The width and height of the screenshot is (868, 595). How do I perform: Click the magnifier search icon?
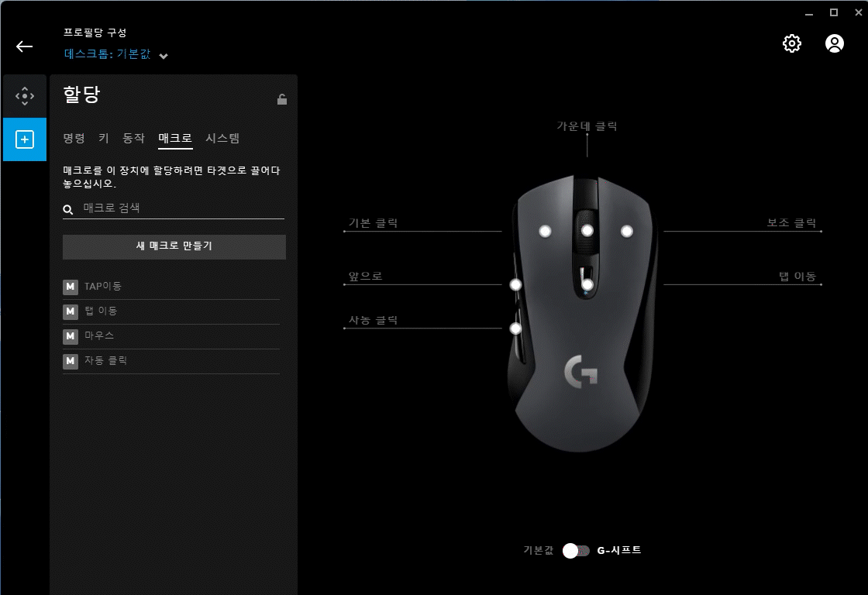click(x=68, y=209)
